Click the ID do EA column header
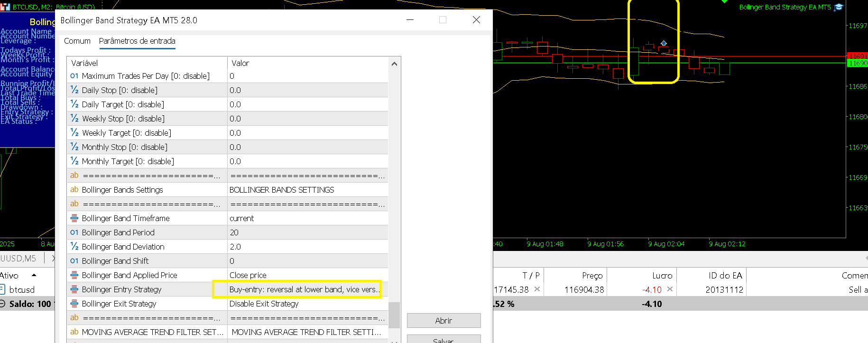The image size is (868, 343). point(725,276)
